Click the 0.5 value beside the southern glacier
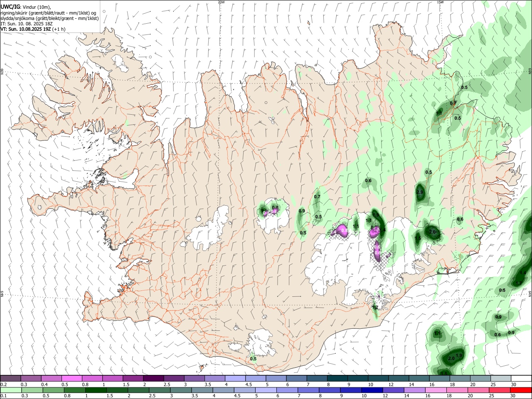The image size is (532, 399). pyautogui.click(x=253, y=359)
